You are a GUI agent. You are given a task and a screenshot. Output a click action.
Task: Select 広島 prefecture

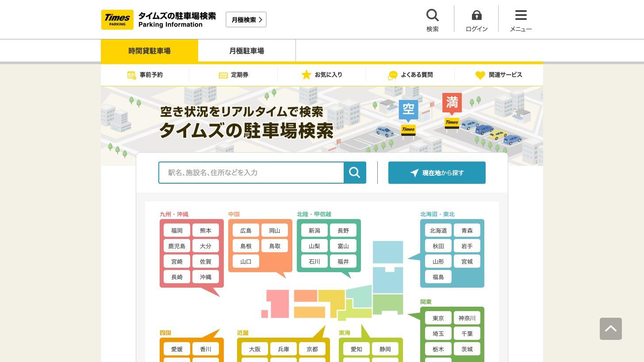pyautogui.click(x=246, y=231)
